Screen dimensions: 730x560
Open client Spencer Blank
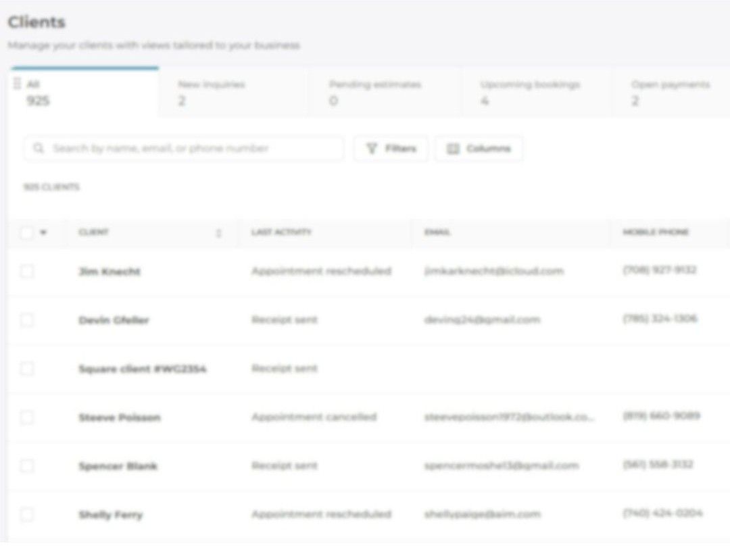(118, 466)
